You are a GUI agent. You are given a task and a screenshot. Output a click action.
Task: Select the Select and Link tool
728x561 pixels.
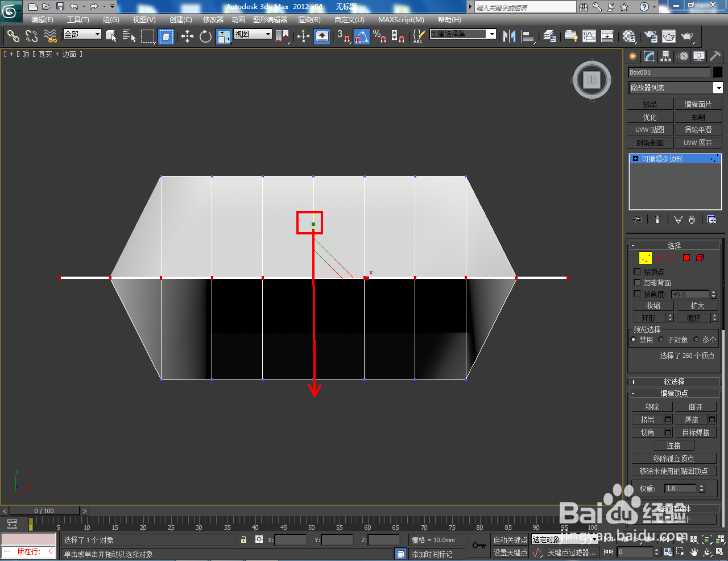13,36
